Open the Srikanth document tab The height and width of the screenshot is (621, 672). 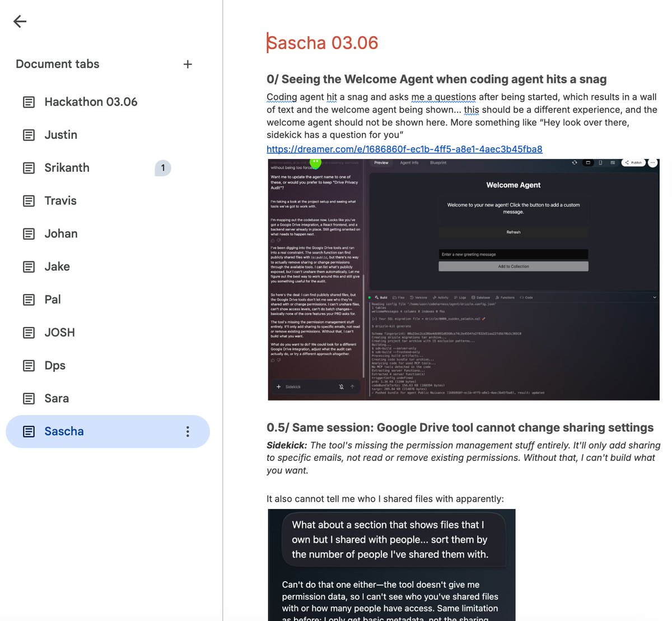tap(67, 168)
